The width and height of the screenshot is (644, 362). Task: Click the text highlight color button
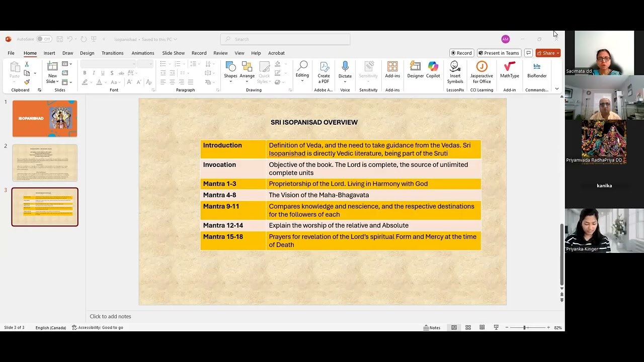[85, 82]
